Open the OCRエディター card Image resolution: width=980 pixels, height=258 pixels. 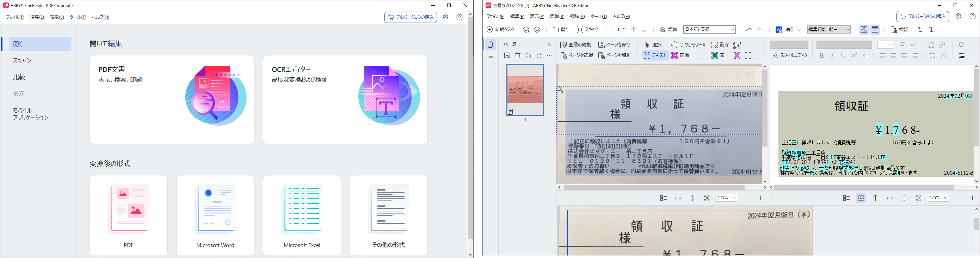(x=345, y=100)
